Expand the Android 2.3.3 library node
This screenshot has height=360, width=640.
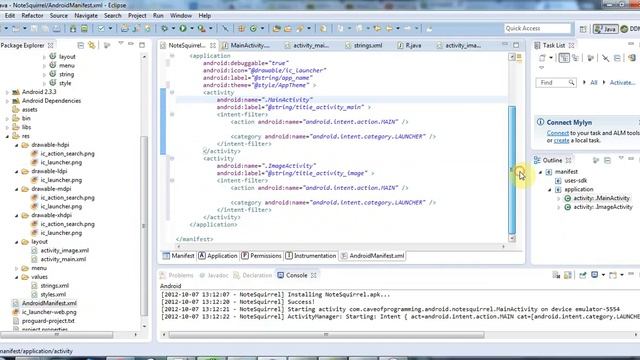point(7,92)
